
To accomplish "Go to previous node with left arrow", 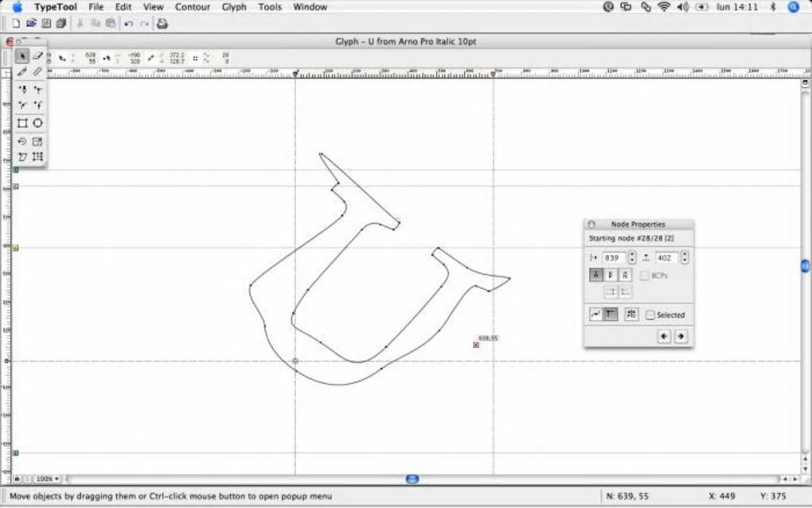I will click(664, 336).
